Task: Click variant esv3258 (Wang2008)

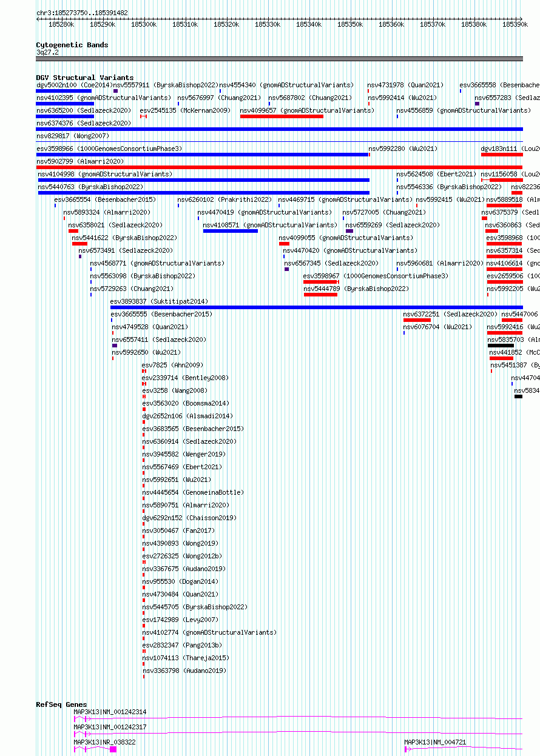Action: (x=174, y=390)
